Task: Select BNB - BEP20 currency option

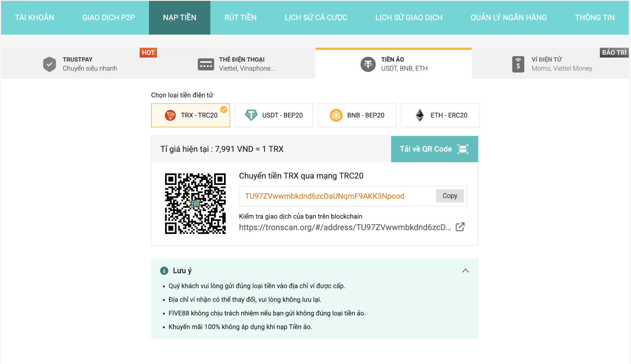Action: [357, 115]
